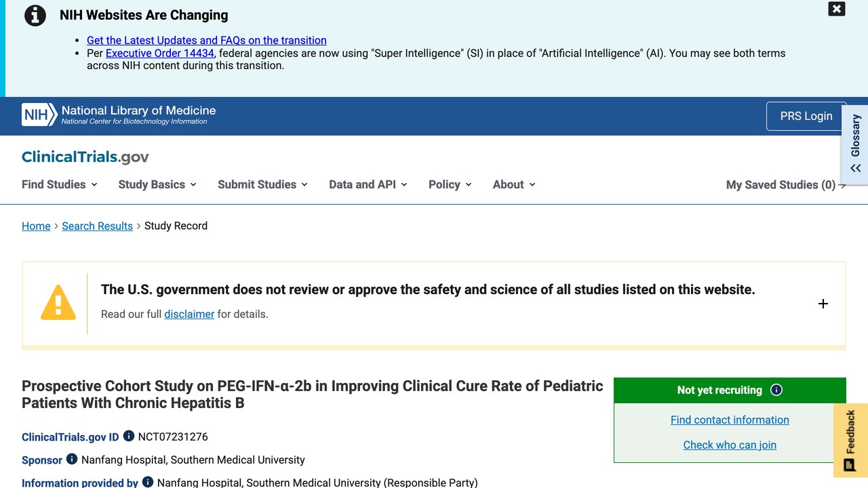Click the NCT07231276 study ID text
The width and height of the screenshot is (868, 488).
pos(173,436)
